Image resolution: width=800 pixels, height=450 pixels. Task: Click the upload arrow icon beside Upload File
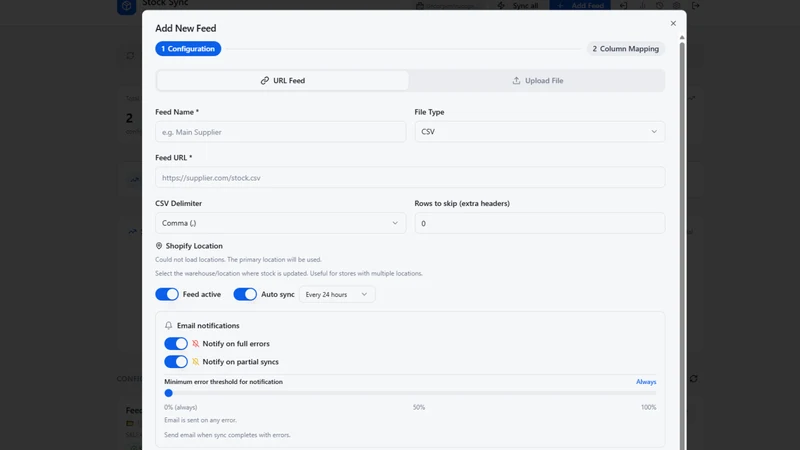pyautogui.click(x=516, y=81)
